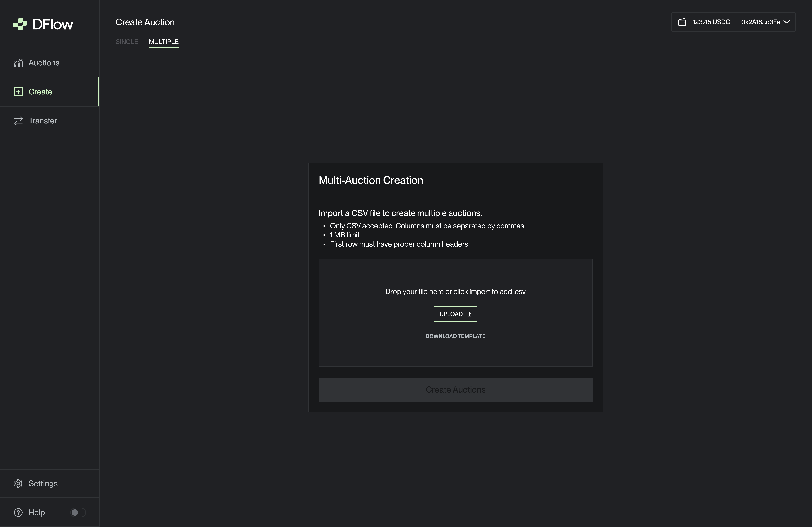The height and width of the screenshot is (527, 812).
Task: Click the DOWNLOAD TEMPLATE link
Action: pos(455,336)
